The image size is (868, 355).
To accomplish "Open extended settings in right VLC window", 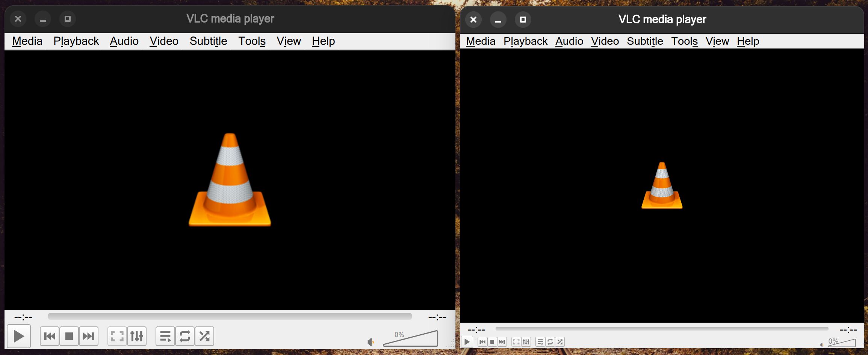I will 526,342.
